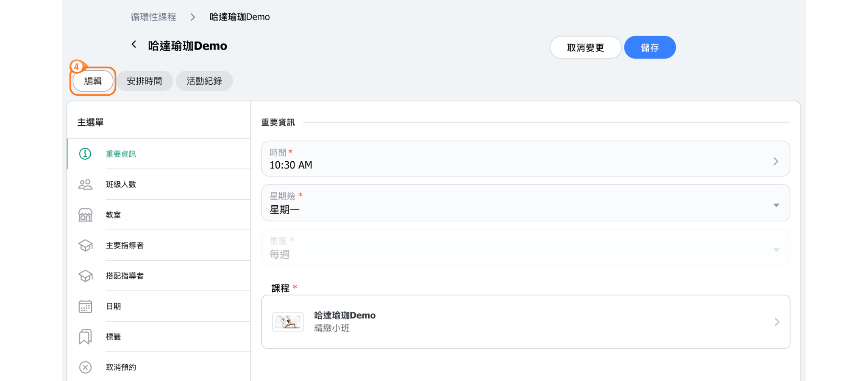
Task: Click the graduation cap icon for 搭配指導者
Action: click(85, 276)
